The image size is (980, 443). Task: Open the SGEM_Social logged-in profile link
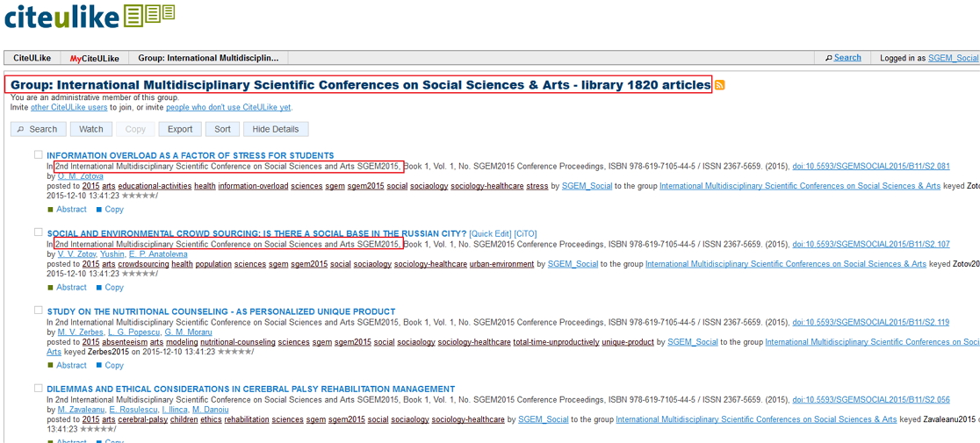click(953, 58)
